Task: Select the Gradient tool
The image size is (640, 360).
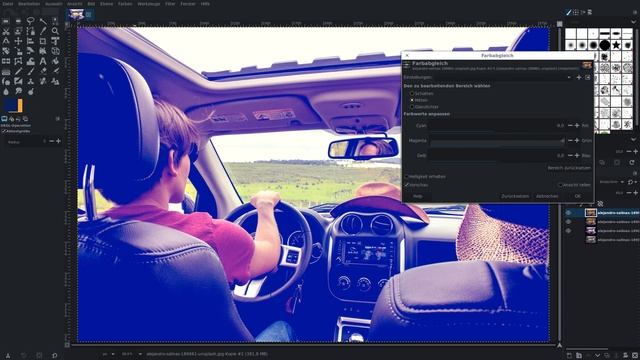Action: [x=6, y=72]
